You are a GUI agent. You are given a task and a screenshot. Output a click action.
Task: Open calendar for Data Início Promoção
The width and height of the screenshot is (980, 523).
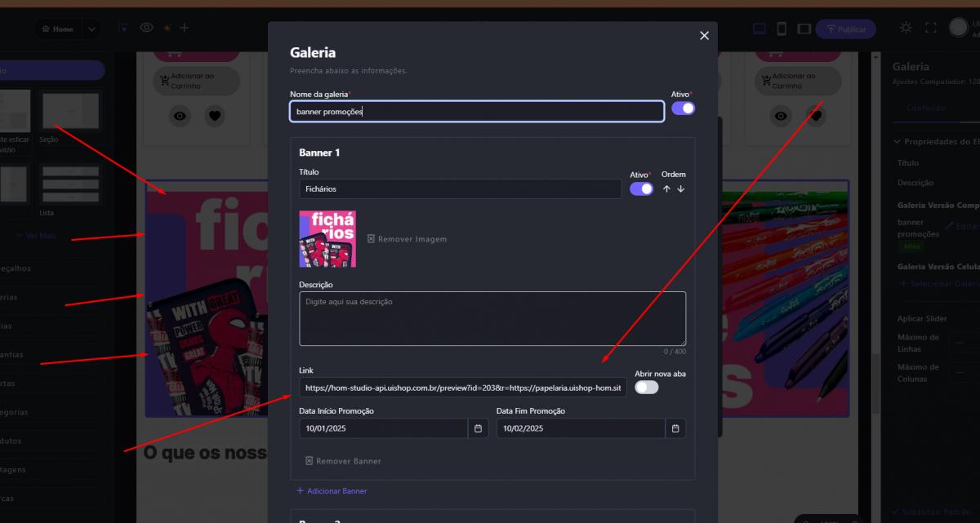click(479, 428)
